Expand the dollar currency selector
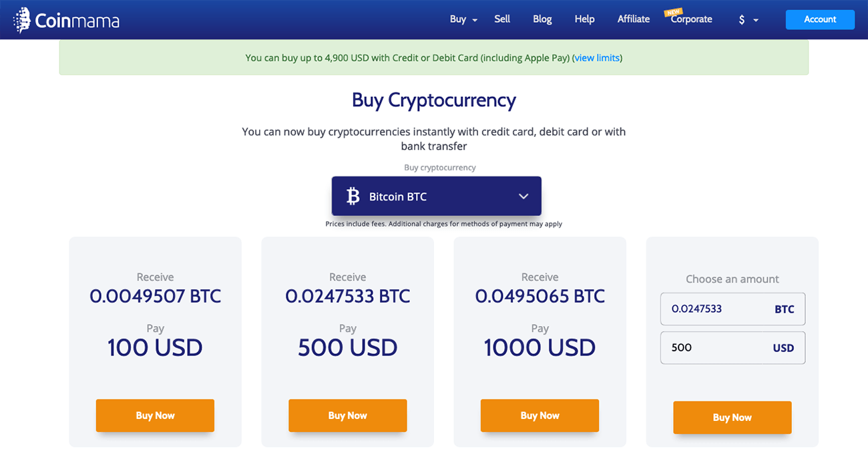The image size is (868, 461). tap(748, 20)
